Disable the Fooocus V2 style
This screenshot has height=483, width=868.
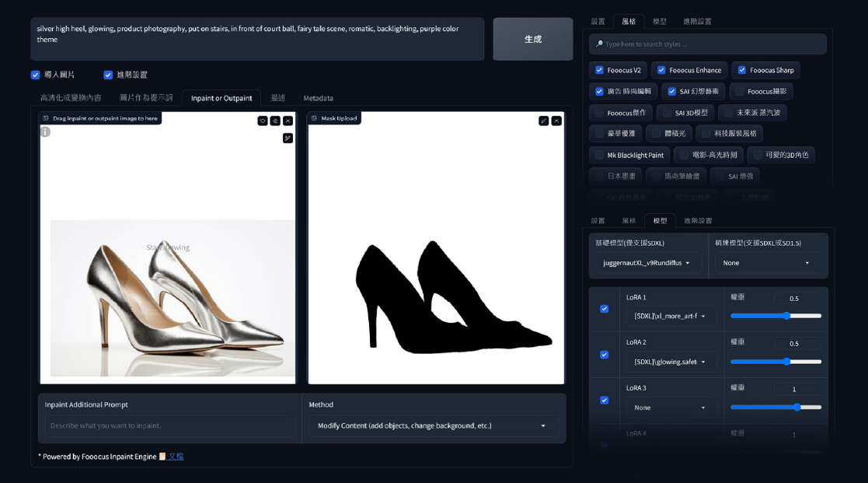click(x=599, y=70)
